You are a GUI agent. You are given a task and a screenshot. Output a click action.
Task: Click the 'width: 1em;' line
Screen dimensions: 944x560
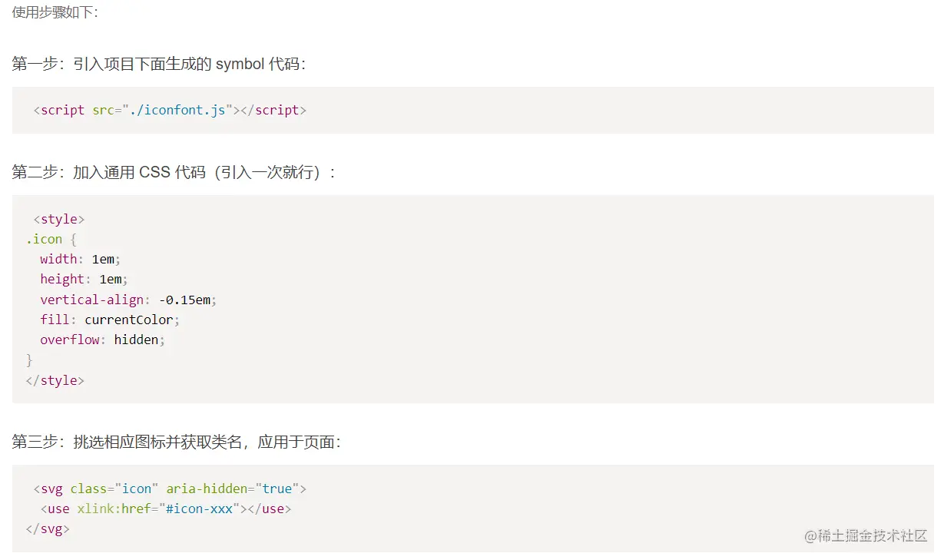coord(81,259)
